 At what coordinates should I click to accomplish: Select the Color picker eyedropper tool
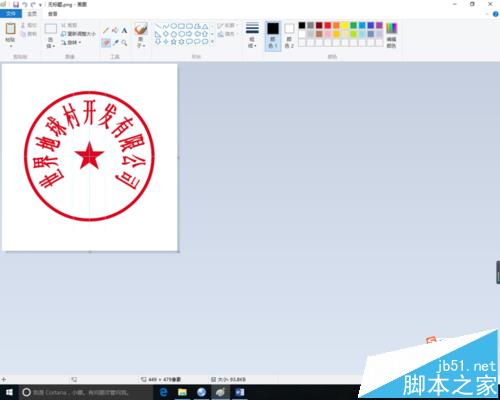[115, 43]
